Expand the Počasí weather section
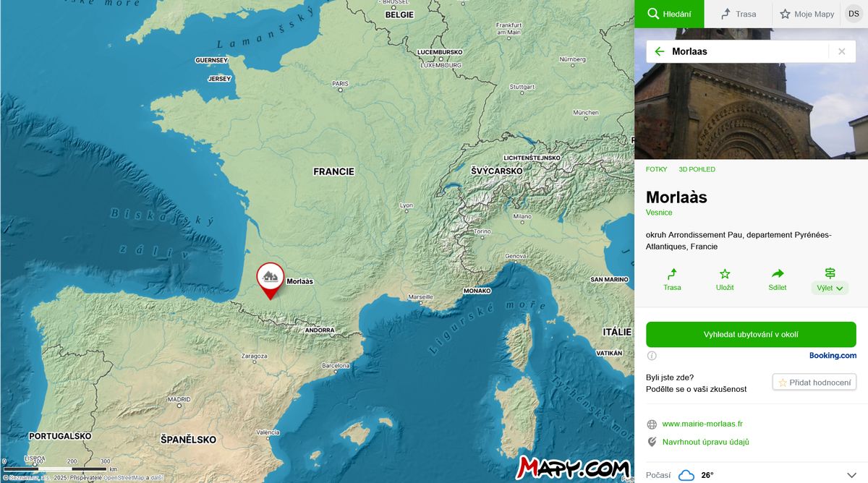 coord(751,475)
